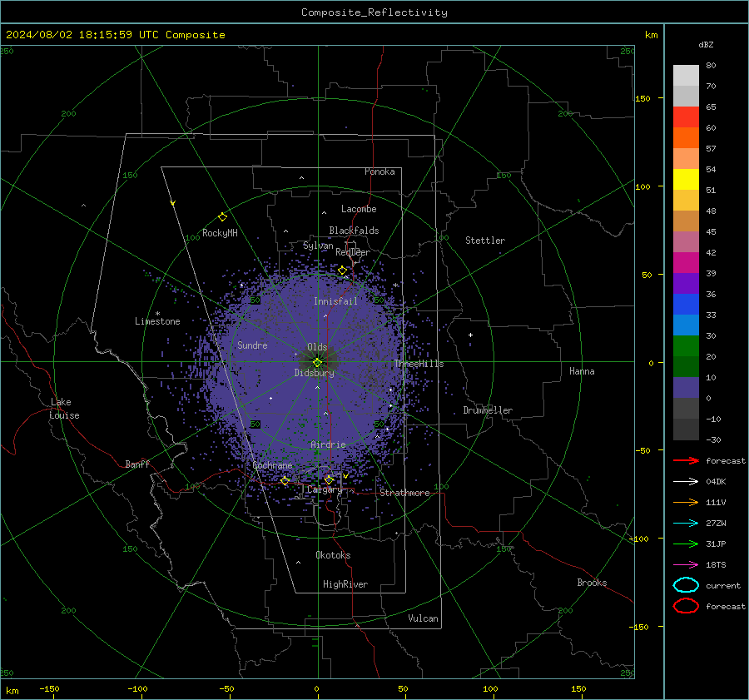Click the Vulcan label
This screenshot has height=700, width=749.
coord(423,618)
